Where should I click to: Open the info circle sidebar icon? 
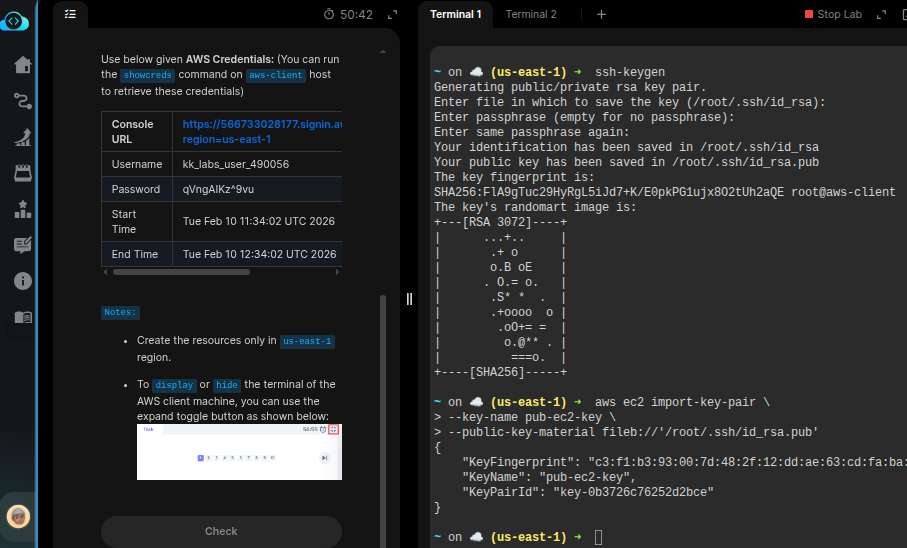[x=22, y=281]
